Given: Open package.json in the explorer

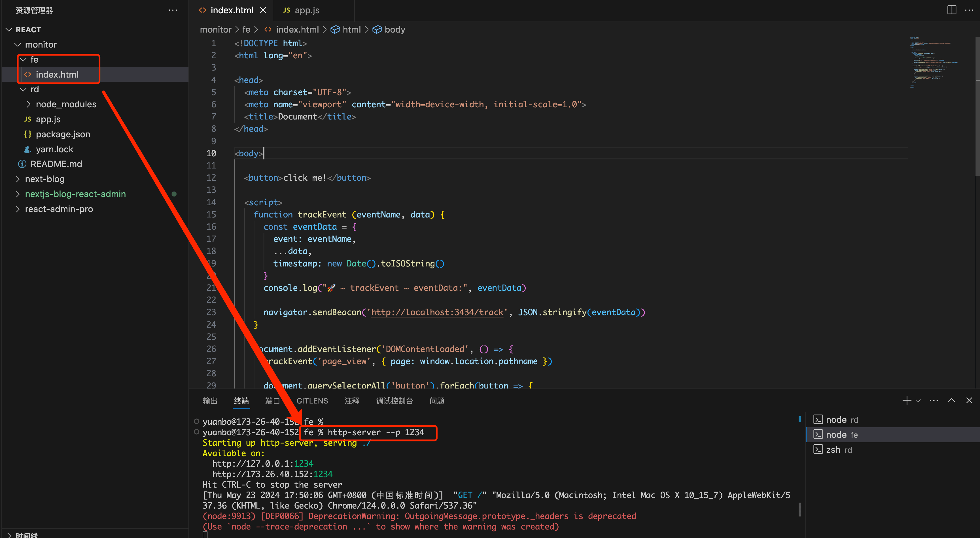Looking at the screenshot, I should [x=63, y=134].
